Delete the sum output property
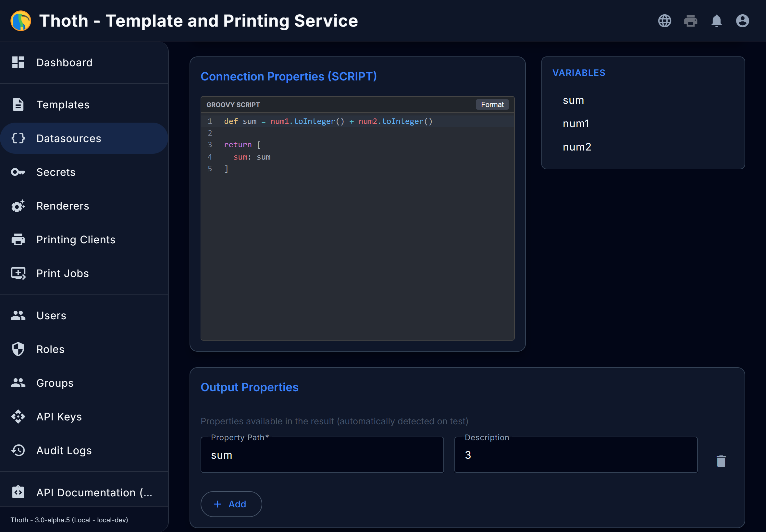The height and width of the screenshot is (532, 766). [721, 461]
